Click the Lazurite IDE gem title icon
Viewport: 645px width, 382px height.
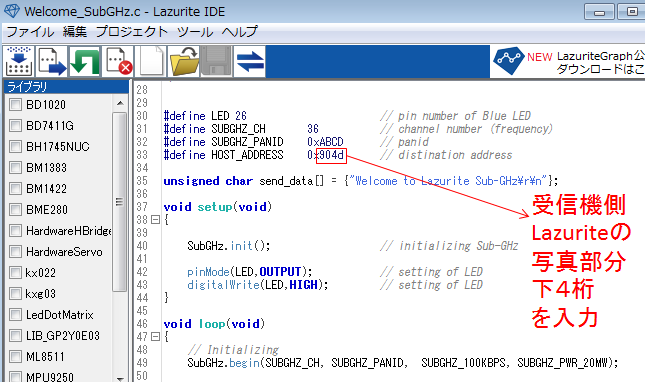(11, 11)
